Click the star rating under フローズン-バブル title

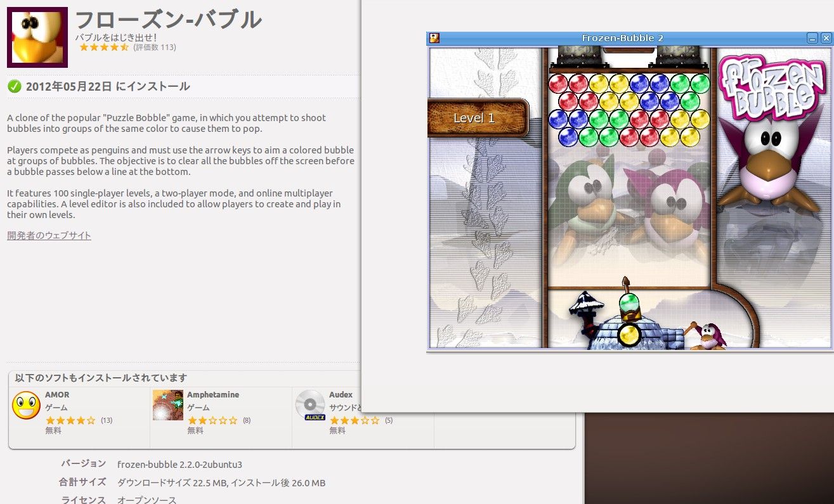(x=104, y=48)
